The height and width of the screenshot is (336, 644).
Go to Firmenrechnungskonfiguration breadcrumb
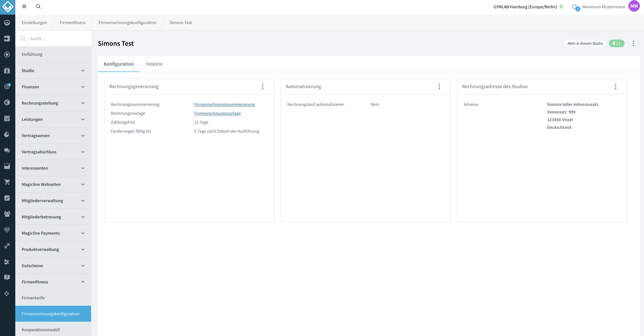tap(128, 22)
